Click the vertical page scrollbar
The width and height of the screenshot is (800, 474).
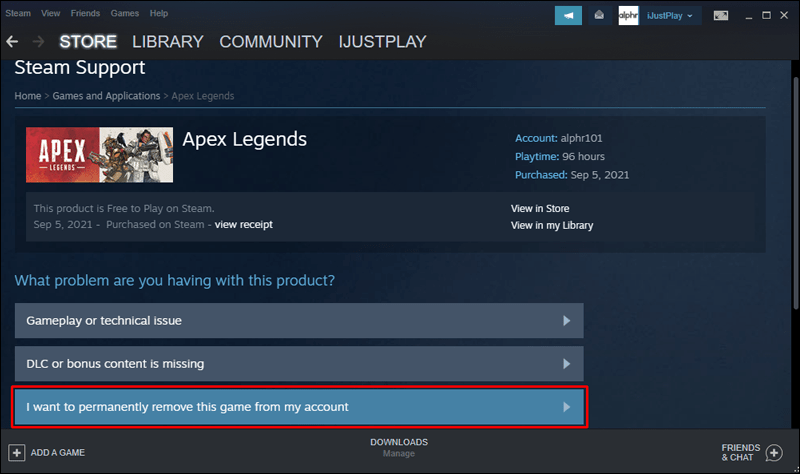pyautogui.click(x=796, y=193)
